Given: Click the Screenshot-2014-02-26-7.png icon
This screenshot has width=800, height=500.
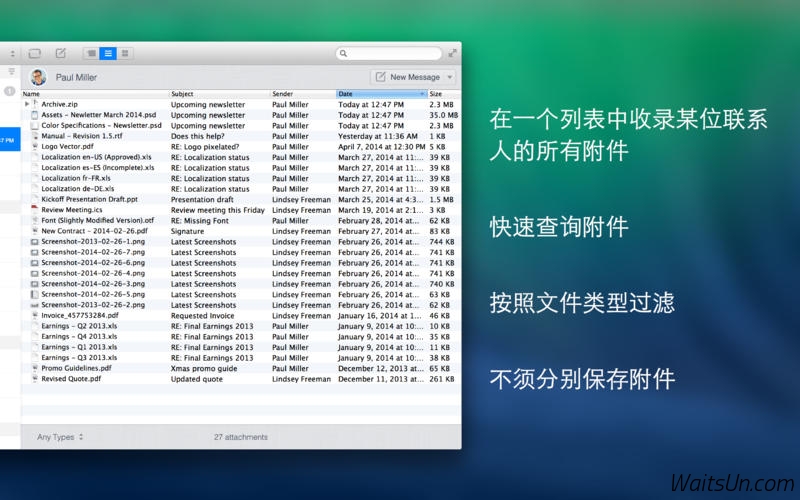Looking at the screenshot, I should coord(35,252).
